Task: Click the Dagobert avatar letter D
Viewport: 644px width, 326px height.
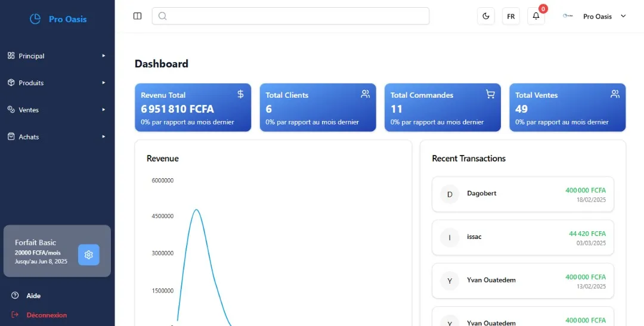Action: pyautogui.click(x=450, y=194)
